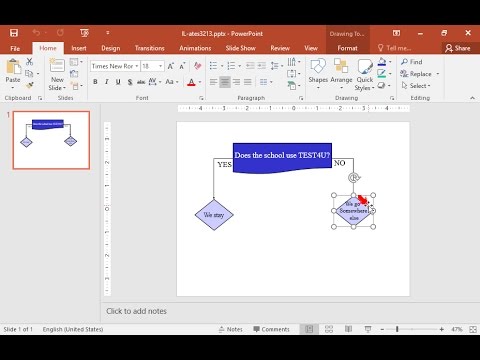Click Fit slide to window icon
Viewport: 480px width, 360px height.
point(473,329)
